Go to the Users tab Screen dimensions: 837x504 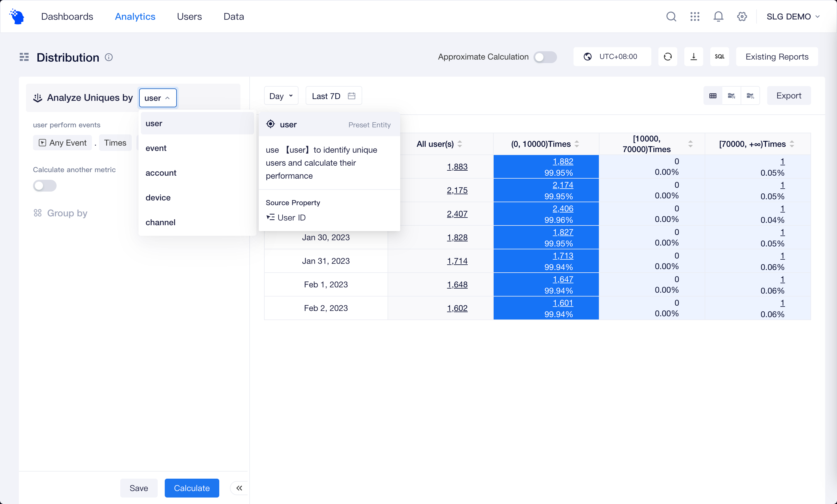tap(190, 16)
